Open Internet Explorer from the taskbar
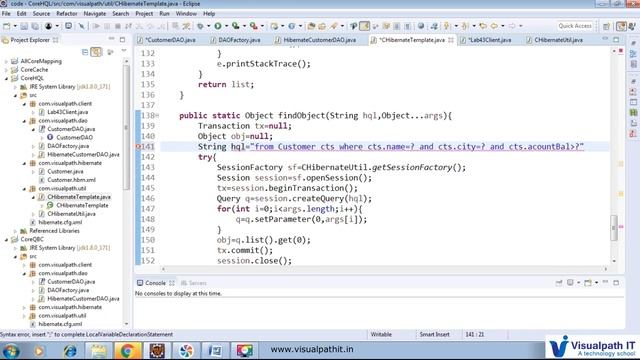The width and height of the screenshot is (640, 360). (x=70, y=351)
